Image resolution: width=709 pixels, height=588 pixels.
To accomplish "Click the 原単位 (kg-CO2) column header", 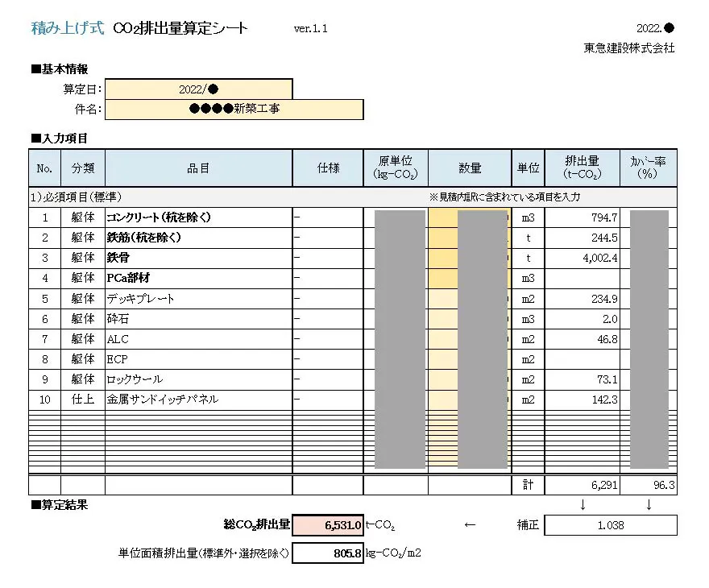I will point(396,168).
